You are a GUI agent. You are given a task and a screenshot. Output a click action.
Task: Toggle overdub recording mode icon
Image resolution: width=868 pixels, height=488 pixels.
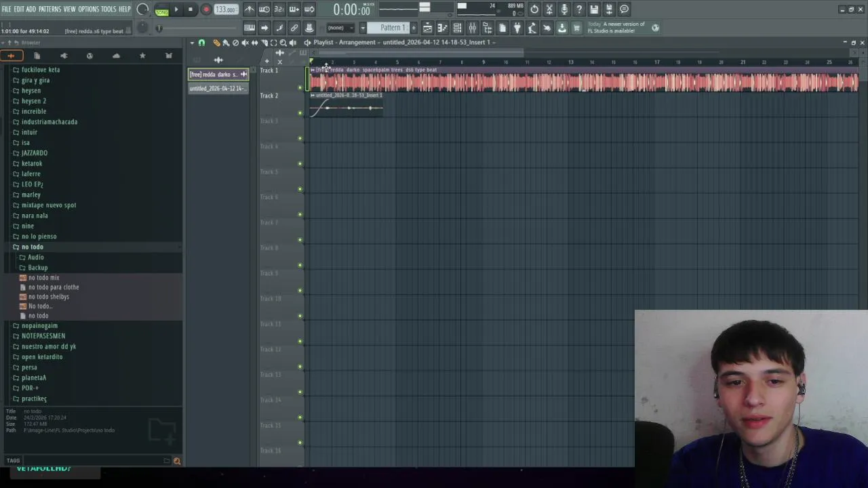pyautogui.click(x=294, y=9)
